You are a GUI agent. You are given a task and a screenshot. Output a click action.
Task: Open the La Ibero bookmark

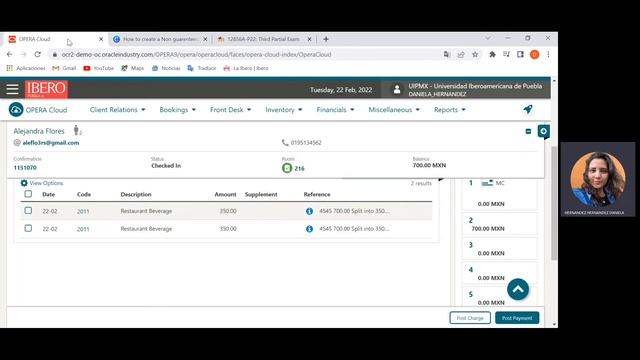[x=246, y=68]
